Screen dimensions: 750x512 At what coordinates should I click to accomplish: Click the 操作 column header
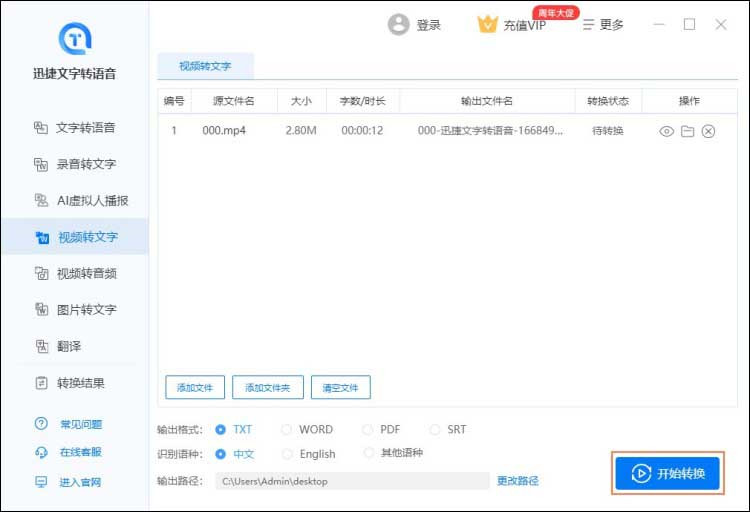[689, 101]
